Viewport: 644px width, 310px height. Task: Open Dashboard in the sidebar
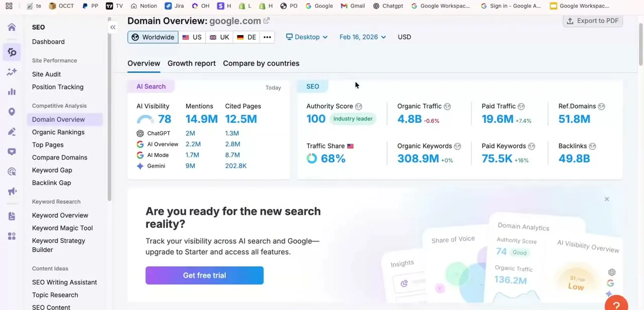coord(48,42)
